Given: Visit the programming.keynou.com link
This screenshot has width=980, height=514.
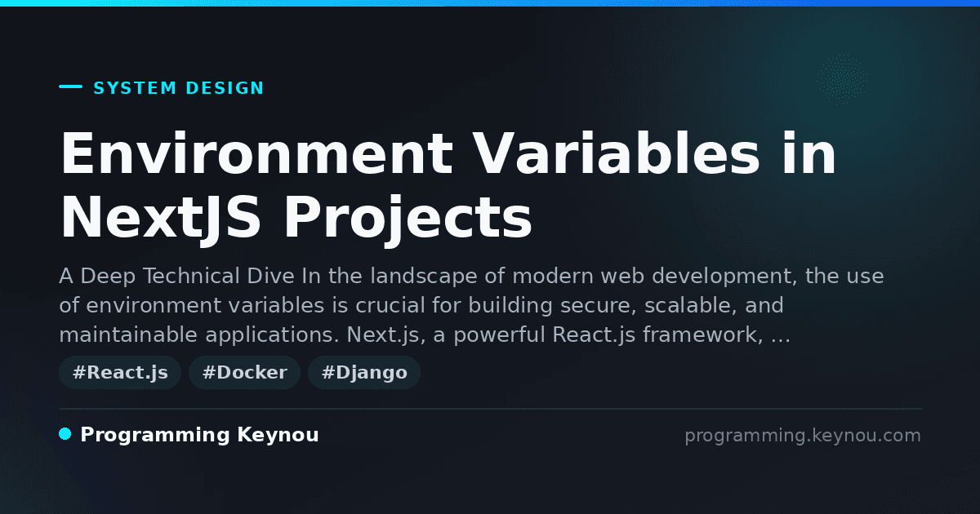Looking at the screenshot, I should coord(803,436).
